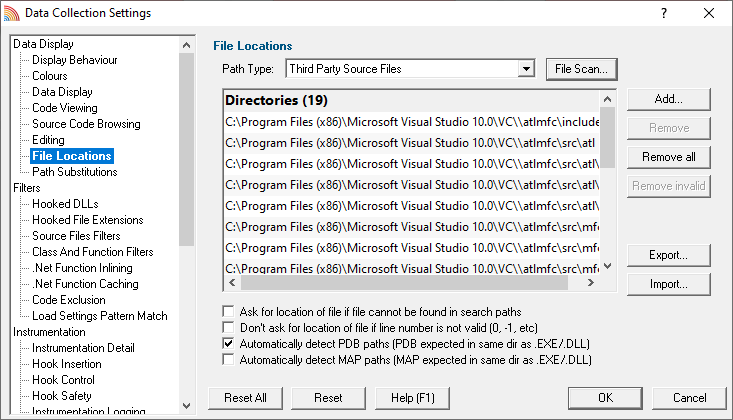The image size is (733, 420).
Task: Select File Locations in the tree
Action: [72, 156]
